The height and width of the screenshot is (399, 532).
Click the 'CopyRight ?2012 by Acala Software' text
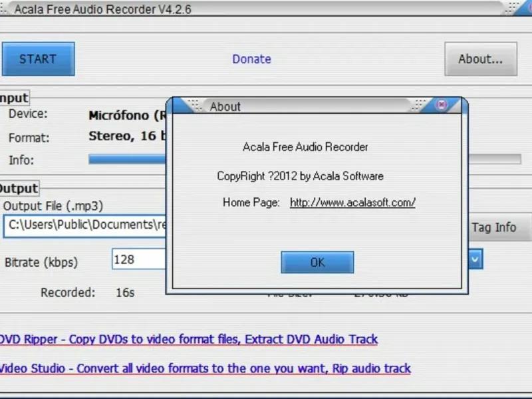coord(301,176)
